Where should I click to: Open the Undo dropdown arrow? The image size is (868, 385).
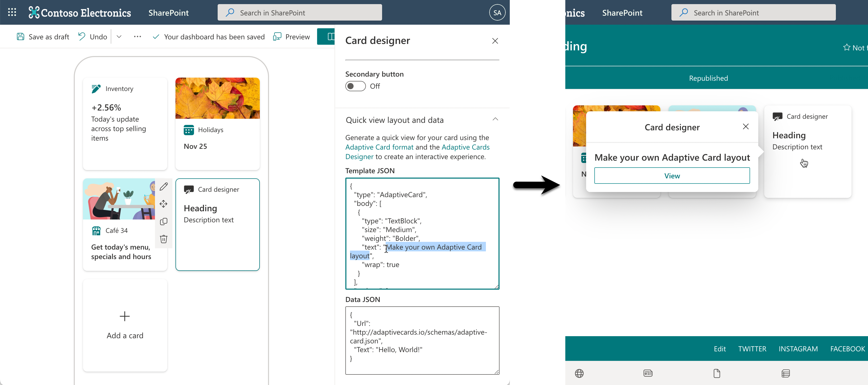pyautogui.click(x=119, y=36)
